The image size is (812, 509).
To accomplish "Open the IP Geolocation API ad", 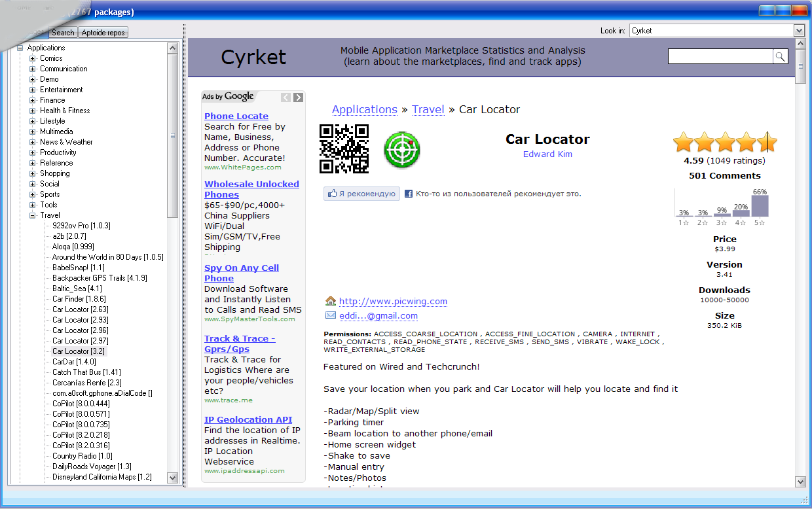I will [x=248, y=419].
